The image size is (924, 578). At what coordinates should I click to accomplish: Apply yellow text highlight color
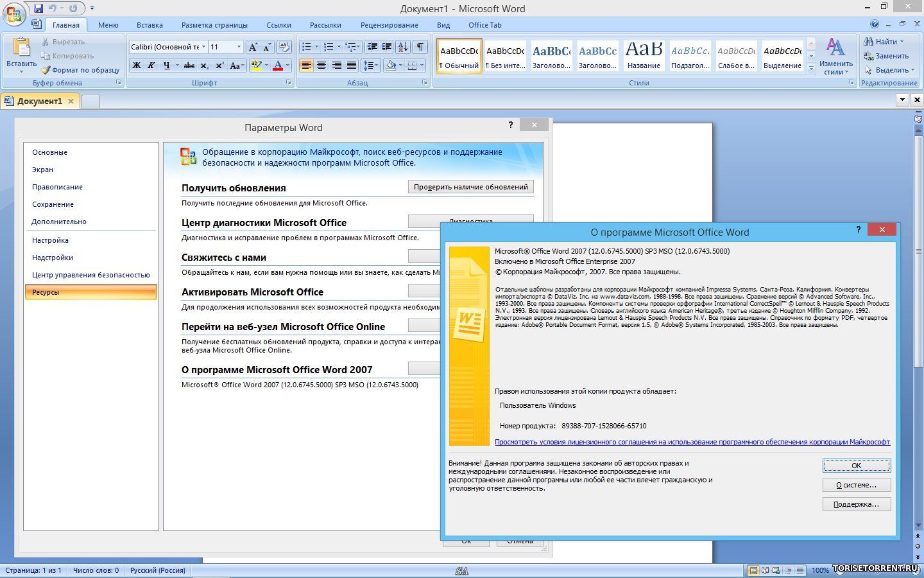point(257,66)
